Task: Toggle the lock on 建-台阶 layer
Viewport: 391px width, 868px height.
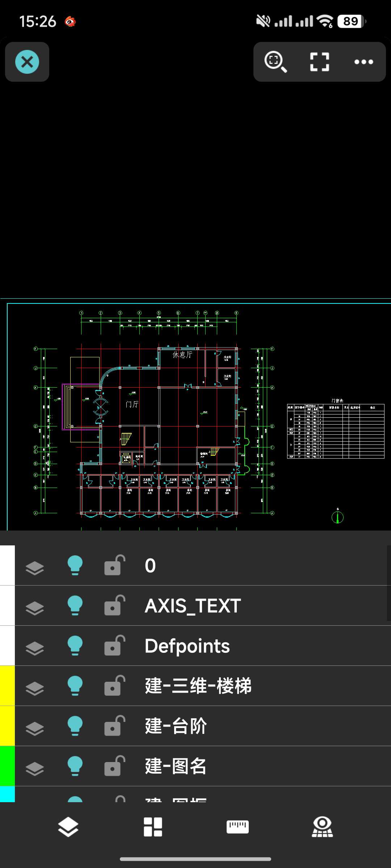Action: [x=115, y=726]
